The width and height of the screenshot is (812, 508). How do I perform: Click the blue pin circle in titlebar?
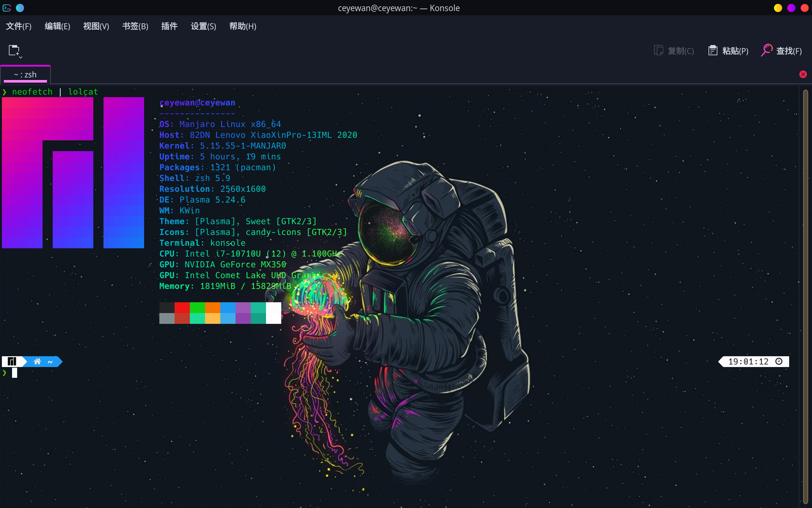pyautogui.click(x=20, y=8)
